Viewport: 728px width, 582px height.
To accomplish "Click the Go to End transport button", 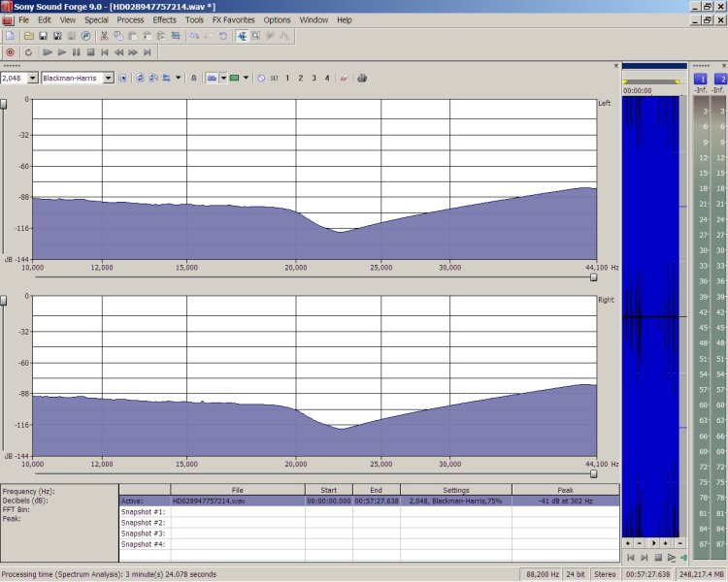I will click(x=148, y=52).
